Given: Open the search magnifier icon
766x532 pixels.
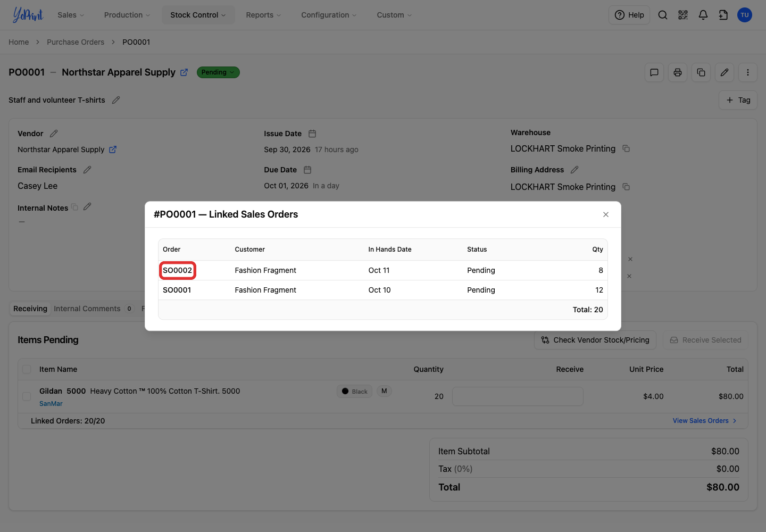Looking at the screenshot, I should click(663, 15).
